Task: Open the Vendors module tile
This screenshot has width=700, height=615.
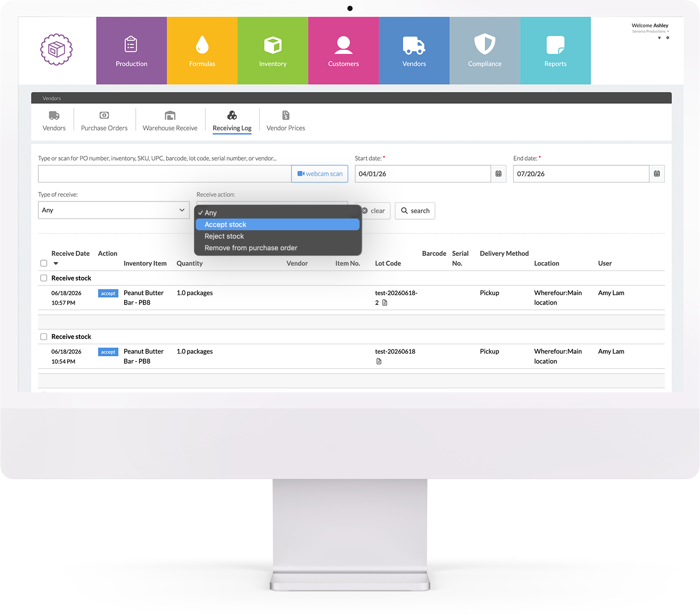Action: pos(414,50)
